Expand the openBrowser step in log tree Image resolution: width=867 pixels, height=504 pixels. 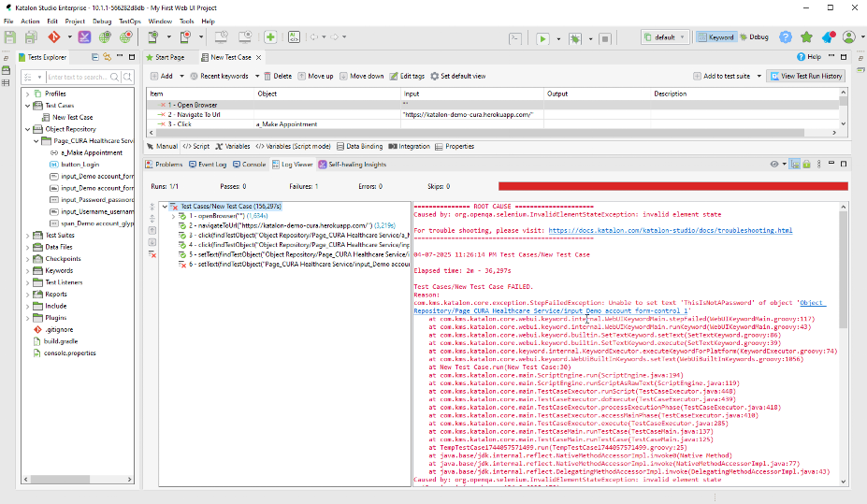click(x=173, y=216)
